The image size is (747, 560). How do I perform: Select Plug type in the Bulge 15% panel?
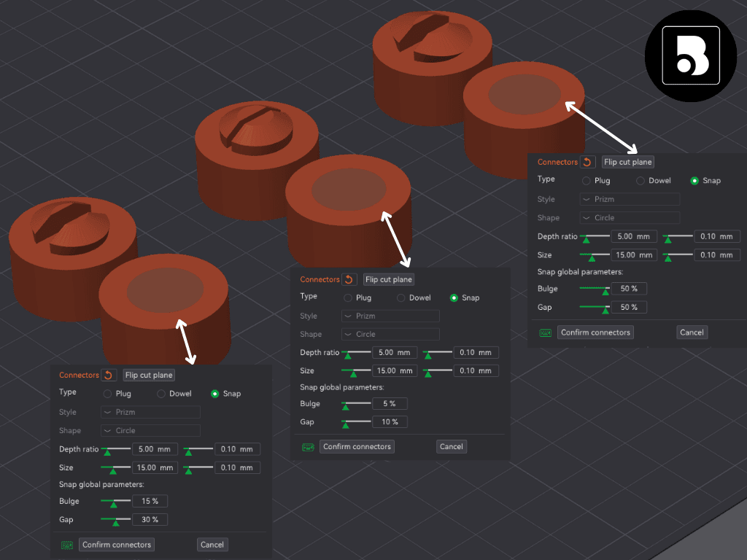108,394
